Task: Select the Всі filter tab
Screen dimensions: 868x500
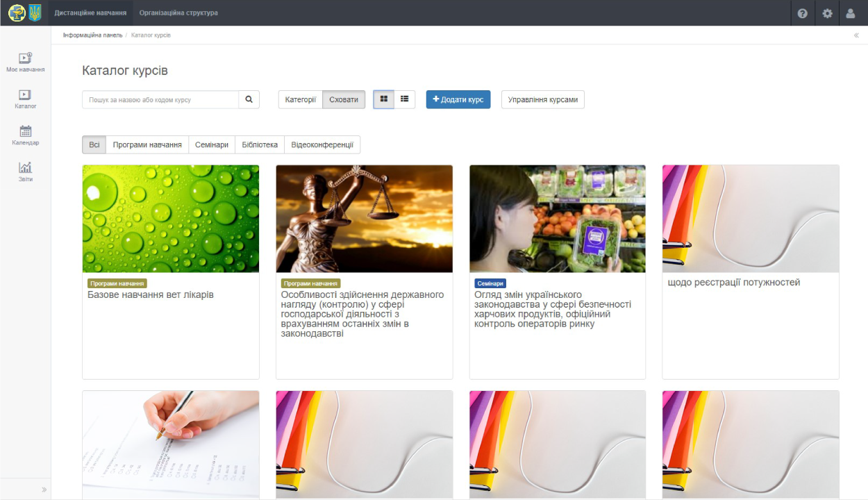Action: (94, 144)
